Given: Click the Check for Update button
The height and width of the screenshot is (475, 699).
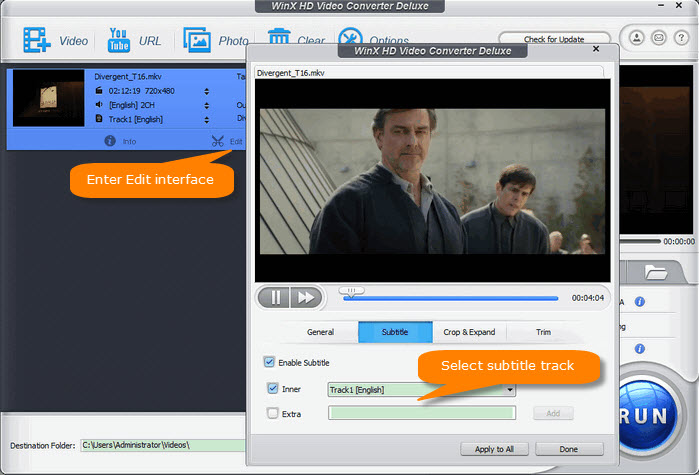Looking at the screenshot, I should pyautogui.click(x=554, y=39).
